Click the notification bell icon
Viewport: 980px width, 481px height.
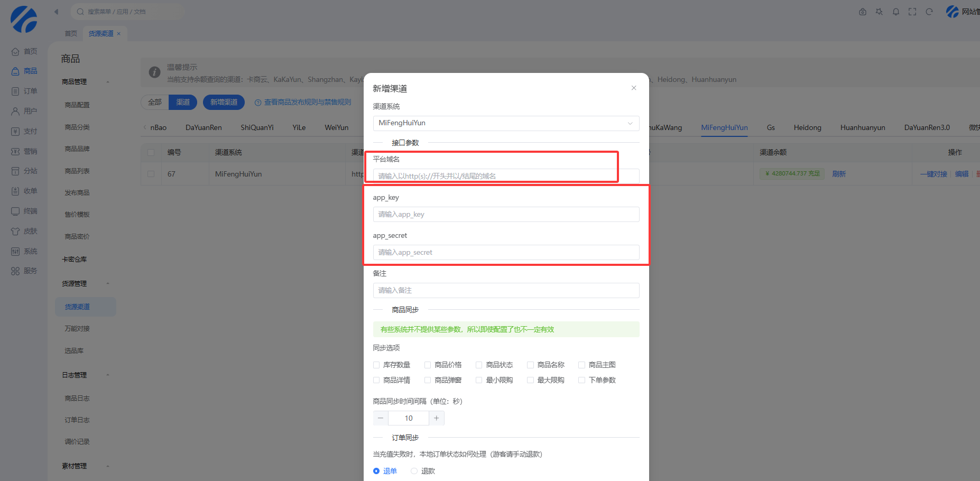[x=895, y=12]
